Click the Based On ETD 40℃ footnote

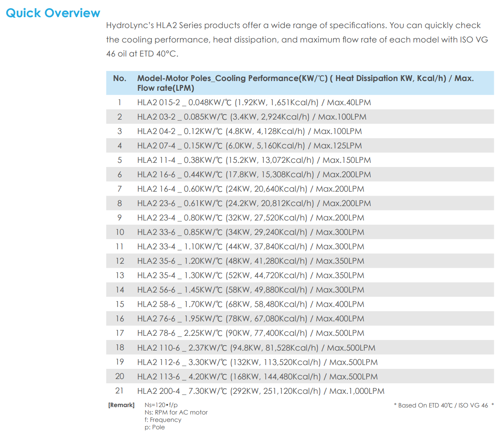tap(443, 406)
